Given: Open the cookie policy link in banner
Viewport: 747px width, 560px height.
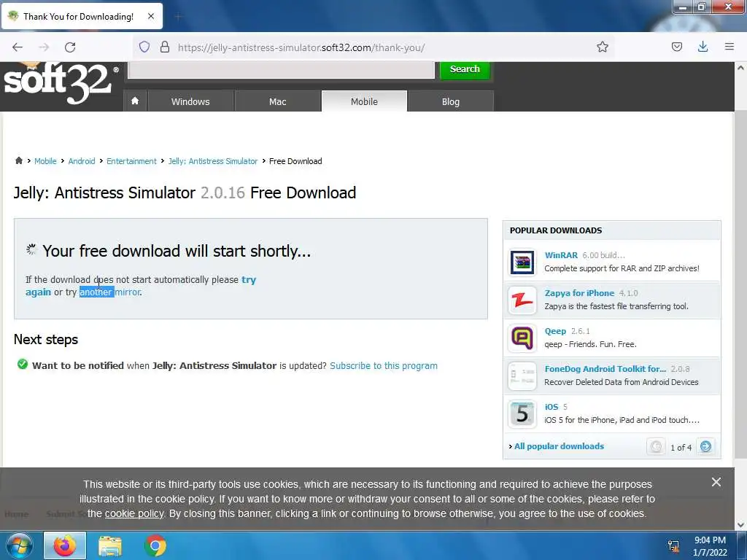Looking at the screenshot, I should (134, 513).
